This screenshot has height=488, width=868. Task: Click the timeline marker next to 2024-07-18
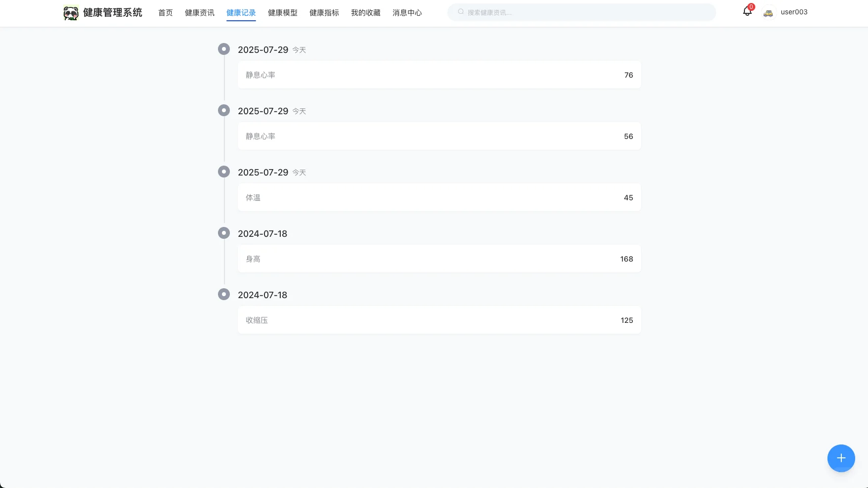pos(224,233)
